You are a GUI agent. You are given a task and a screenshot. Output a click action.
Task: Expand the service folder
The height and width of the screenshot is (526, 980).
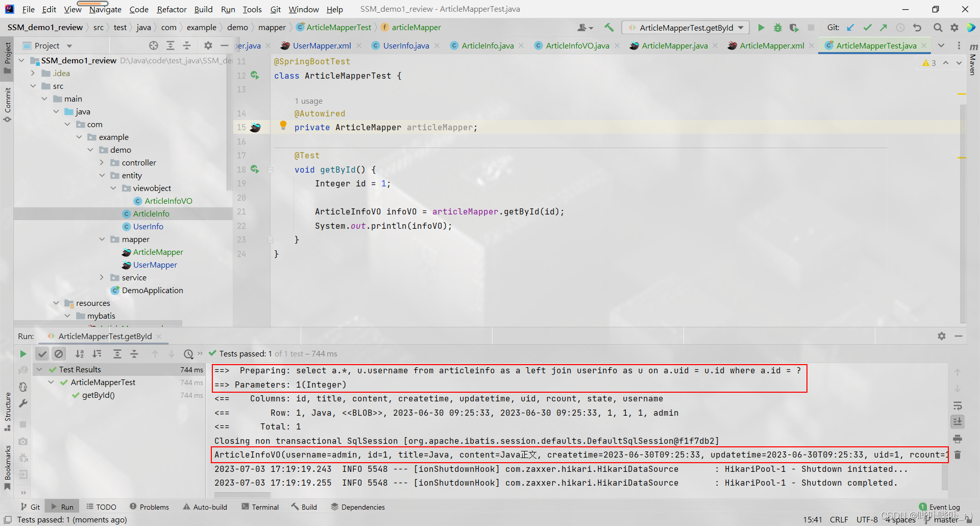coord(102,277)
